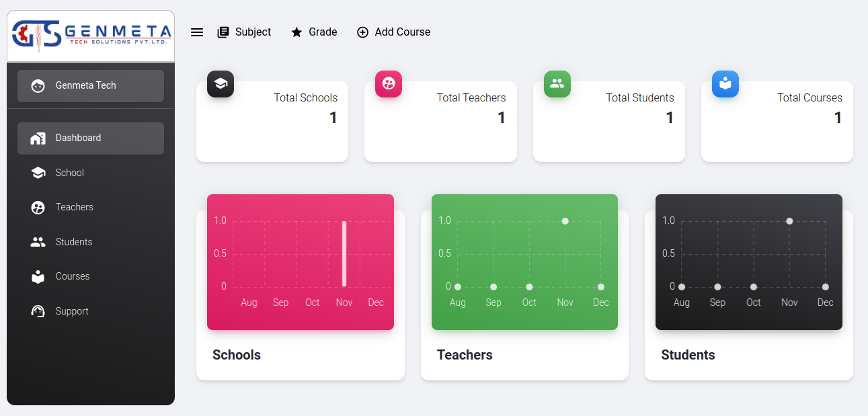The image size is (868, 416).
Task: Click the November data point in Teachers chart
Action: [x=565, y=221]
